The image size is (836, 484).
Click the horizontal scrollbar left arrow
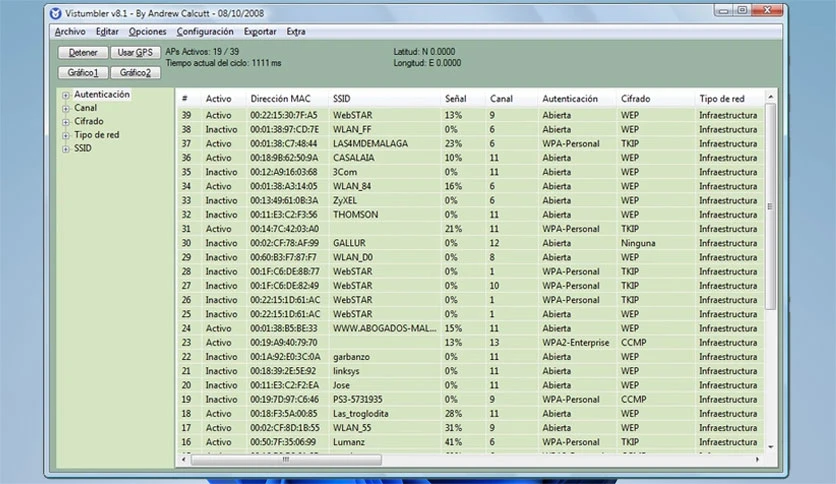click(x=184, y=459)
